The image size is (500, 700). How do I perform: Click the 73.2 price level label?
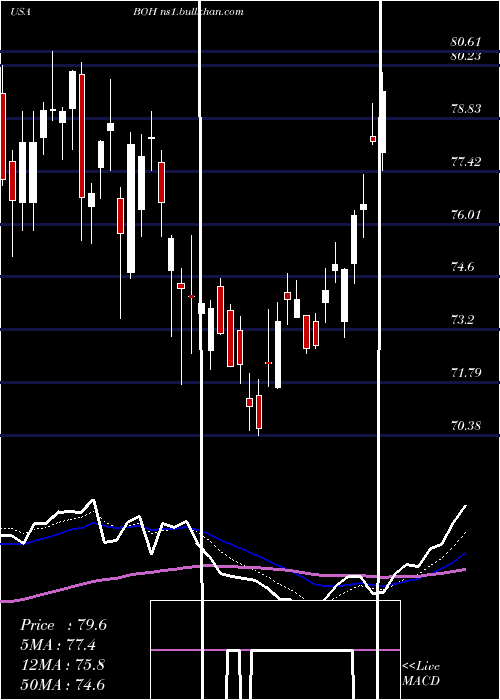(x=462, y=320)
